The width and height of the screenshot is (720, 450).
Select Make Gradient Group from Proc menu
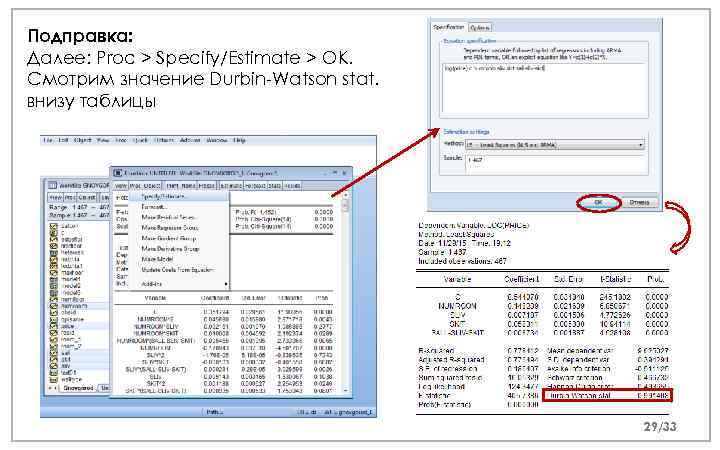point(169,239)
